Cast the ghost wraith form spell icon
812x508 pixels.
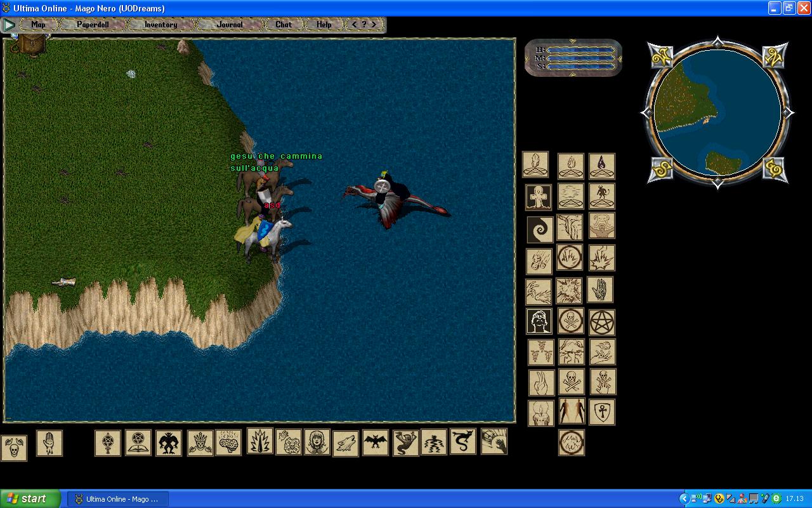[405, 443]
